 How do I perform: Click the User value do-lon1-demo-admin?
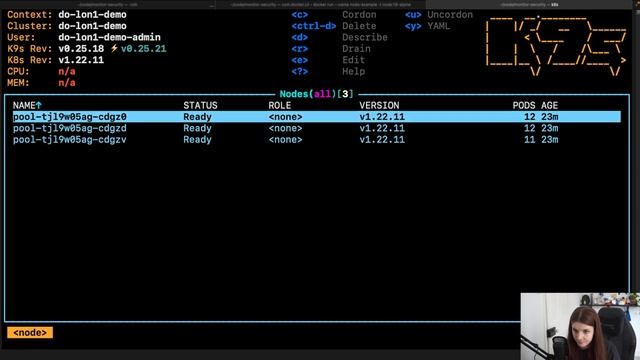(x=109, y=38)
